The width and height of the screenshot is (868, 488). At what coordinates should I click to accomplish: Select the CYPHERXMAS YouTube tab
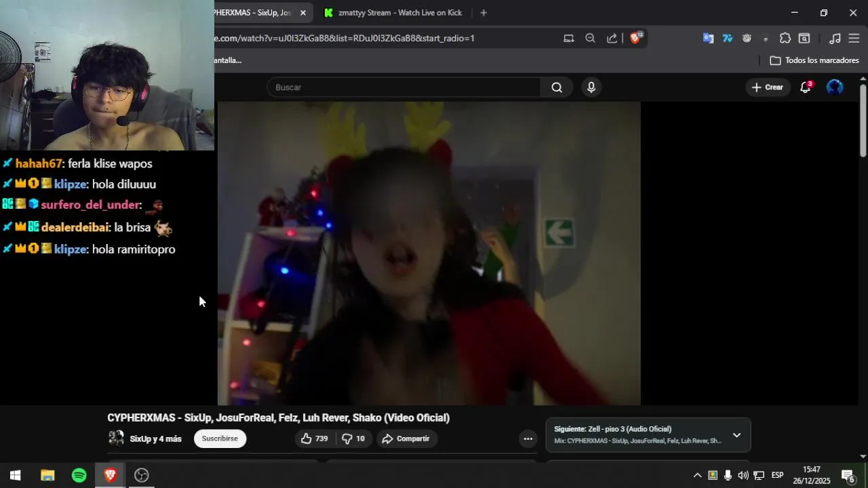click(x=254, y=13)
